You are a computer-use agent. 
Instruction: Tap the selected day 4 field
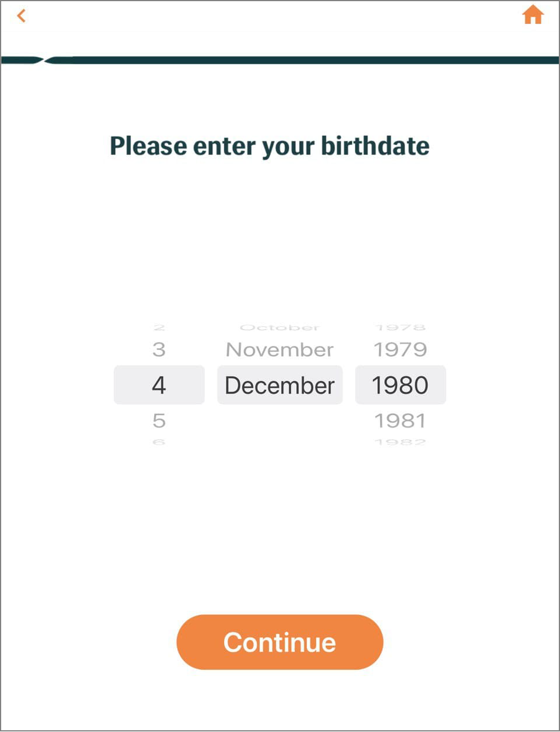(159, 385)
